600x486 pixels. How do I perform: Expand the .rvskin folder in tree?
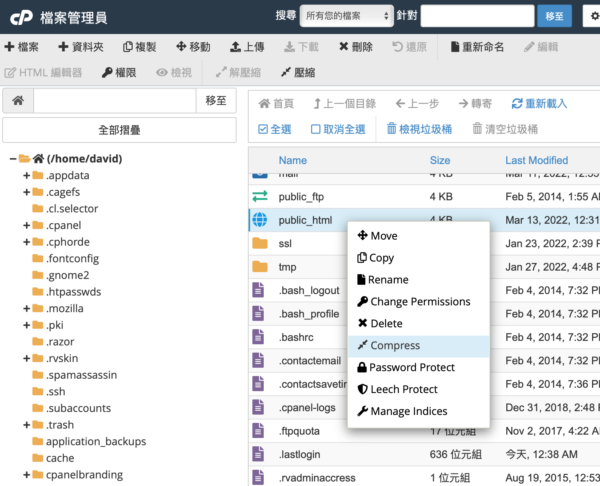point(26,358)
